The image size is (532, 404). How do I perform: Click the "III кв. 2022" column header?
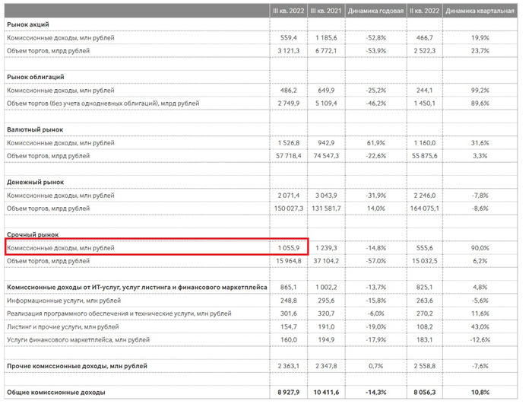[289, 11]
